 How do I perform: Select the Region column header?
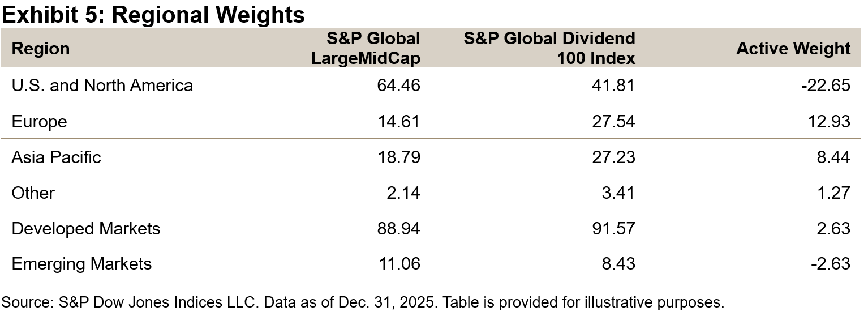pyautogui.click(x=41, y=49)
